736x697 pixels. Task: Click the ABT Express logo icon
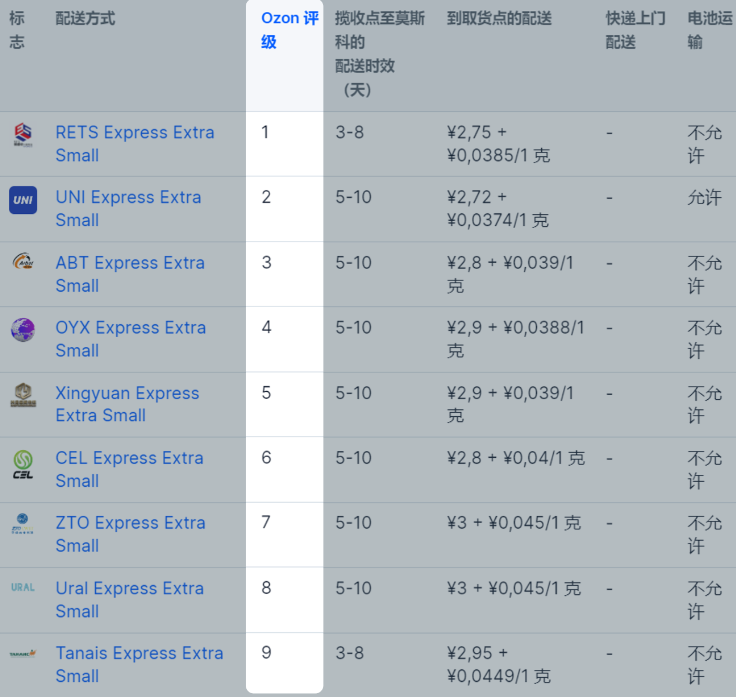[23, 261]
